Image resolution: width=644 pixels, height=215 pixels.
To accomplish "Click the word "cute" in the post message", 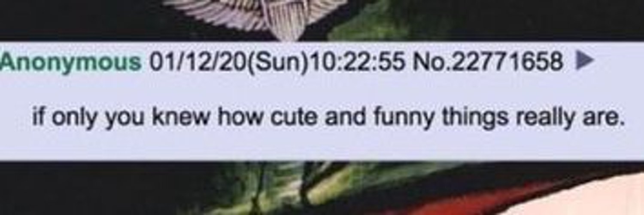I will pyautogui.click(x=298, y=117).
